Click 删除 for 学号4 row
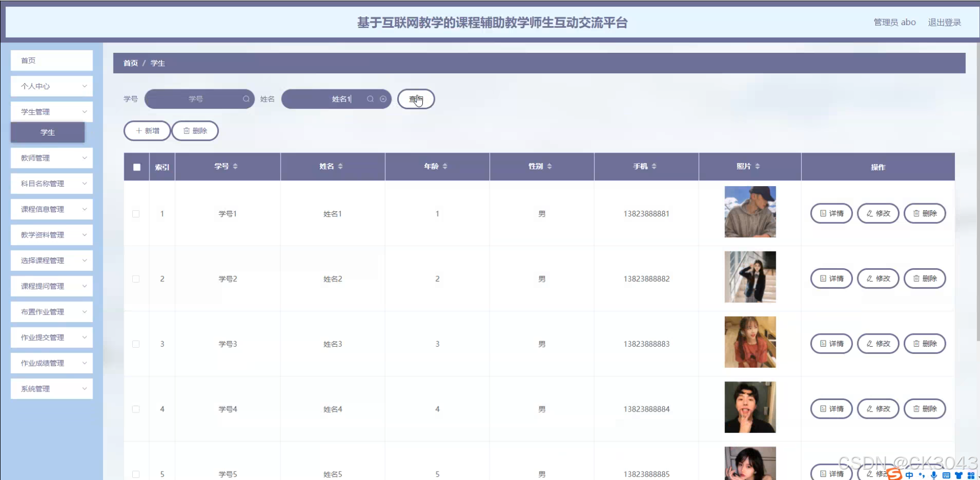The width and height of the screenshot is (980, 480). pos(925,409)
